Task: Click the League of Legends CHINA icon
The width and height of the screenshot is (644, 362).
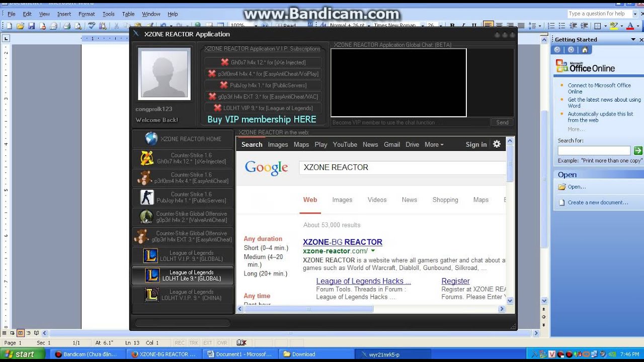Action: pyautogui.click(x=152, y=295)
